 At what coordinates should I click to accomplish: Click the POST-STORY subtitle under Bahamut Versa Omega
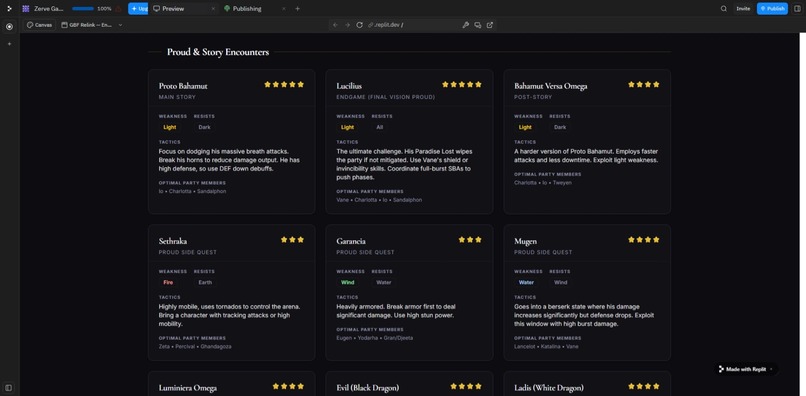tap(533, 97)
